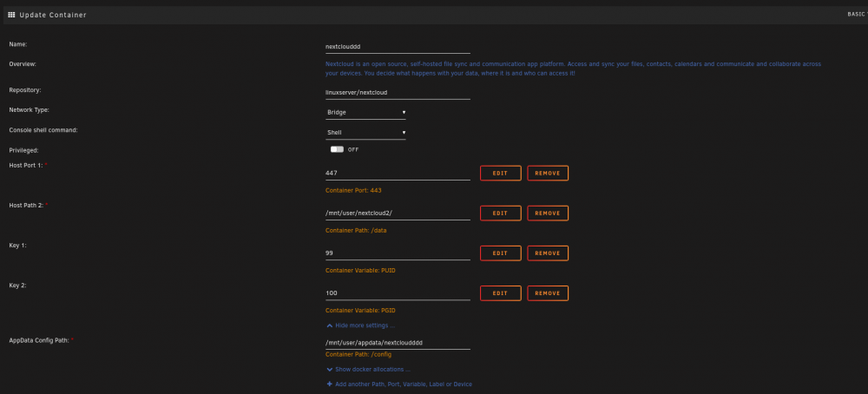Click the Name field containing nextclouddd
868x394 pixels.
pos(398,47)
